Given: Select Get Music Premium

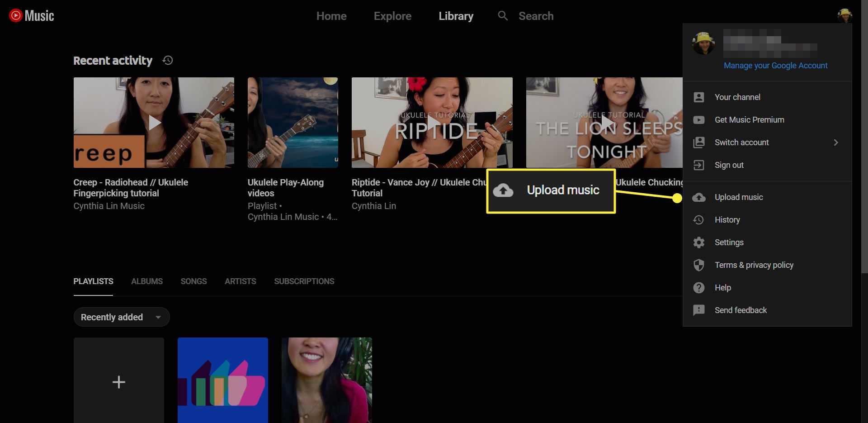Looking at the screenshot, I should coord(767,120).
